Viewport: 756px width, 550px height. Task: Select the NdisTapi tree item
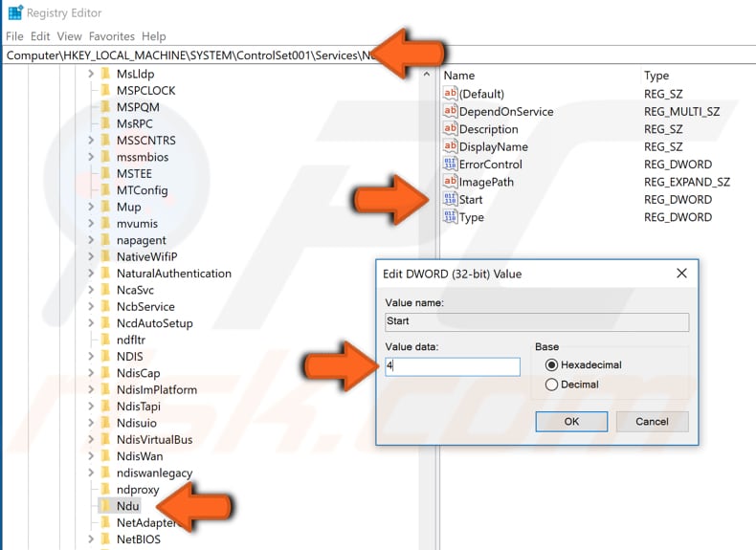click(x=139, y=407)
